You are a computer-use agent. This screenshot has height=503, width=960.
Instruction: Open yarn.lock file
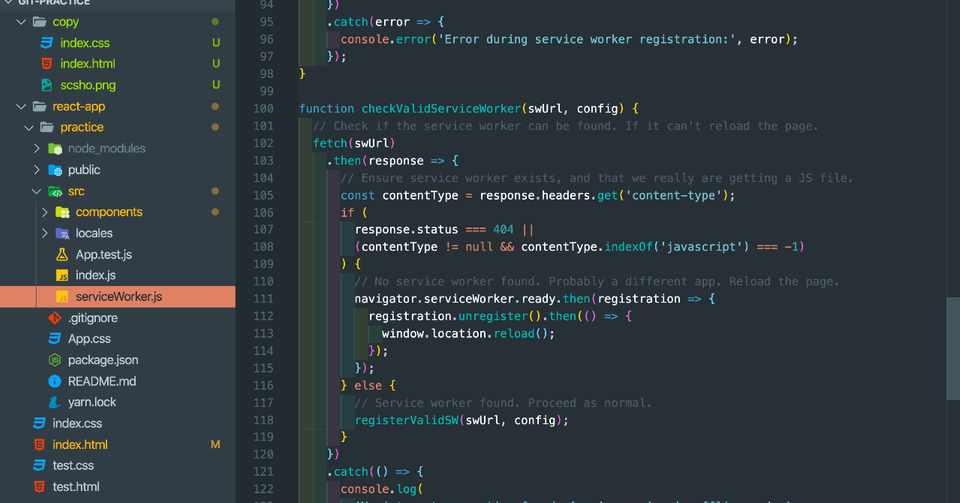pos(92,403)
